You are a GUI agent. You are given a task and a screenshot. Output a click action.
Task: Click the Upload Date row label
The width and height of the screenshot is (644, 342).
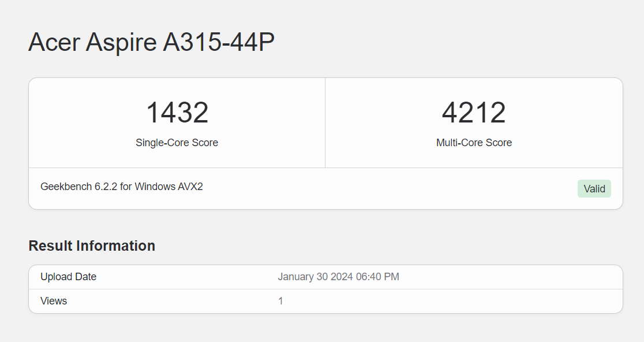[69, 277]
